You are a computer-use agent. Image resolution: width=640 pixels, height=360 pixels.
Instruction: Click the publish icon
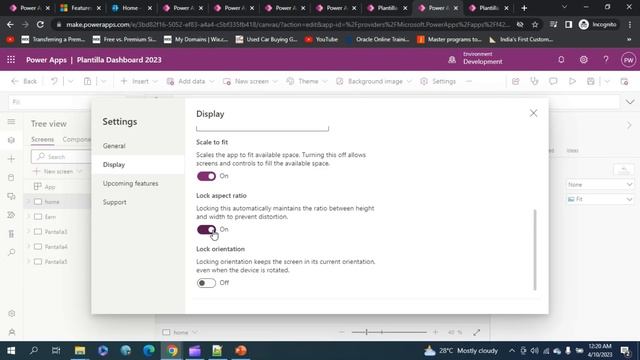pyautogui.click(x=624, y=82)
